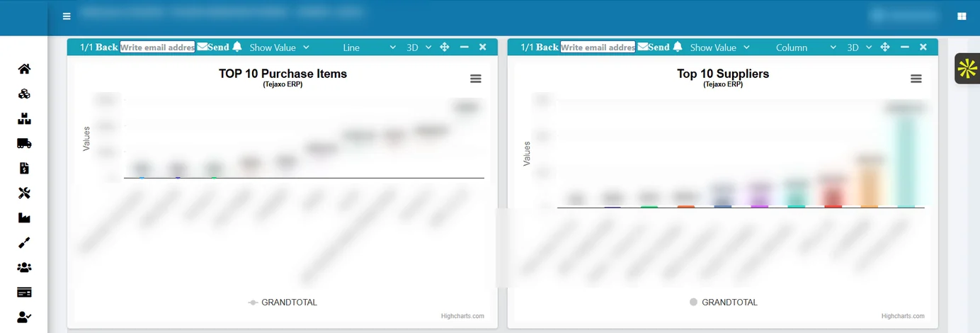Screen dimensions: 980x333
Task: Open the delivery truck icon in sidebar
Action: (24, 143)
